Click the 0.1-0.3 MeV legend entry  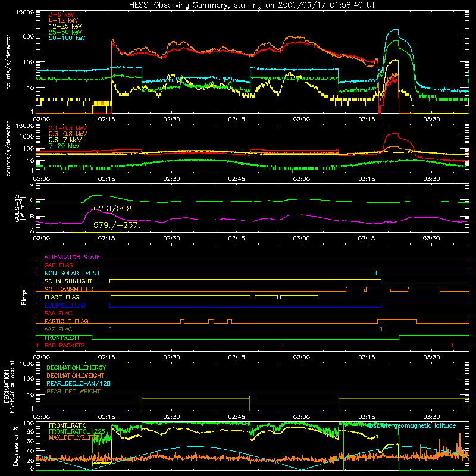(x=68, y=128)
